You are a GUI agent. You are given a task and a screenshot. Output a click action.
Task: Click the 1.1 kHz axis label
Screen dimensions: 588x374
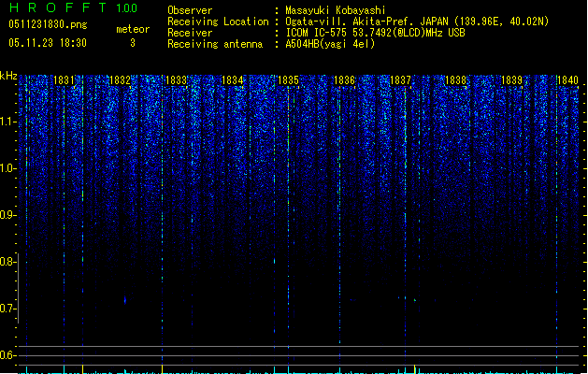coord(7,122)
